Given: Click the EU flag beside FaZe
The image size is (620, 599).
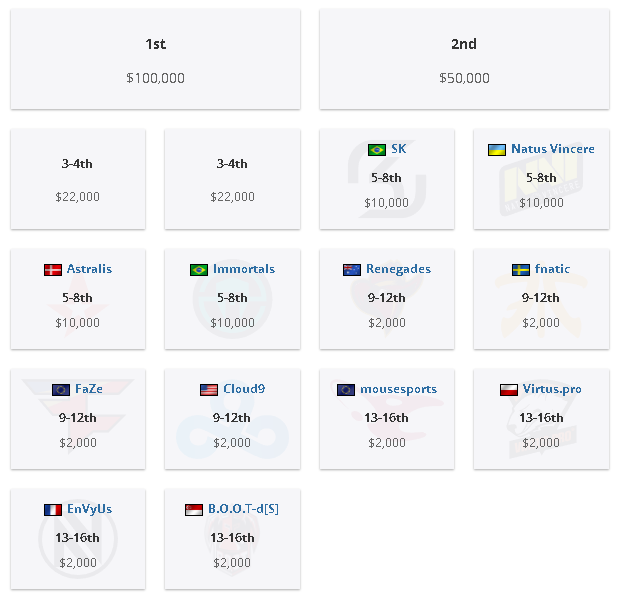Looking at the screenshot, I should pyautogui.click(x=61, y=390).
